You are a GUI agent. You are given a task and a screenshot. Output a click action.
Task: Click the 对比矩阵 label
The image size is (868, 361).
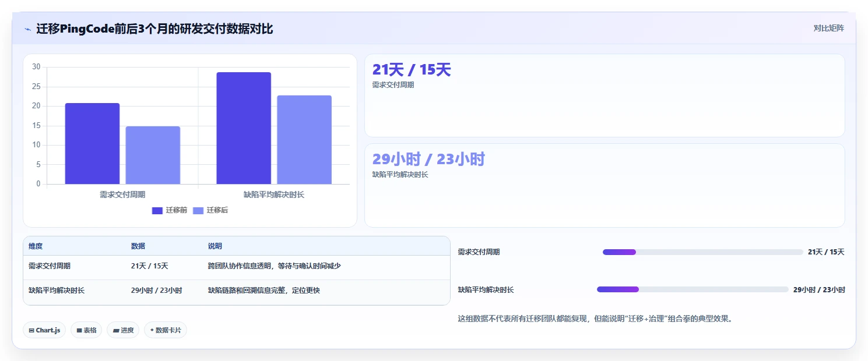coord(828,28)
